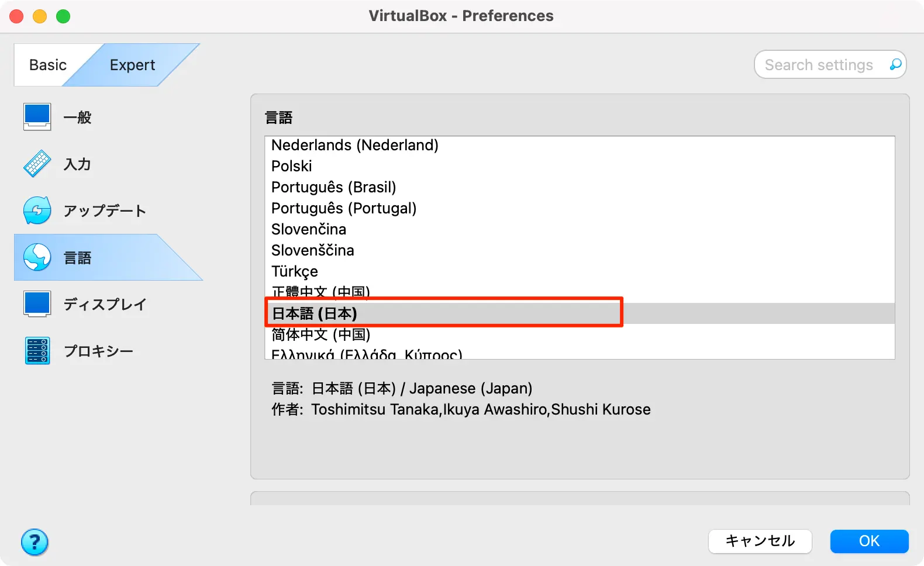Click the General (一般) monitor icon

(37, 116)
